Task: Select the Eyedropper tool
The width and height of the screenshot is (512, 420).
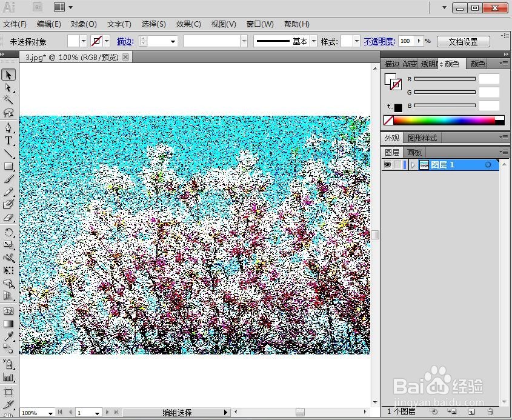Action: coord(8,336)
